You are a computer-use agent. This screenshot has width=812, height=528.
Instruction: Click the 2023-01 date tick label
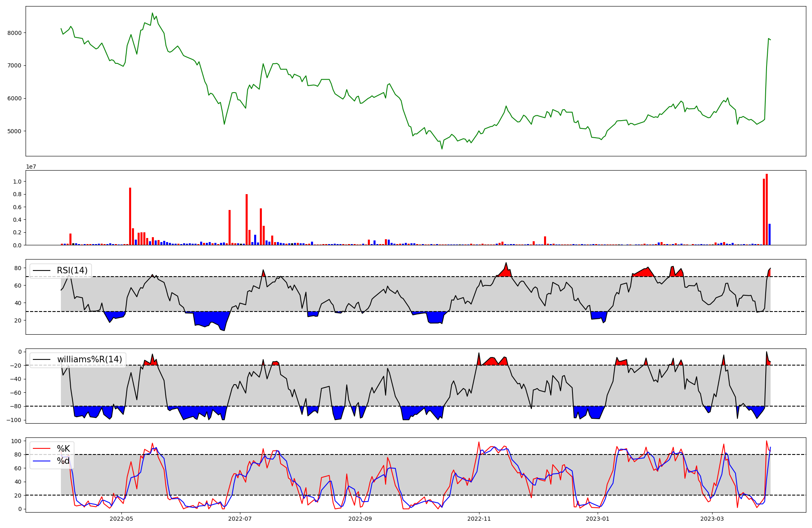tap(598, 519)
